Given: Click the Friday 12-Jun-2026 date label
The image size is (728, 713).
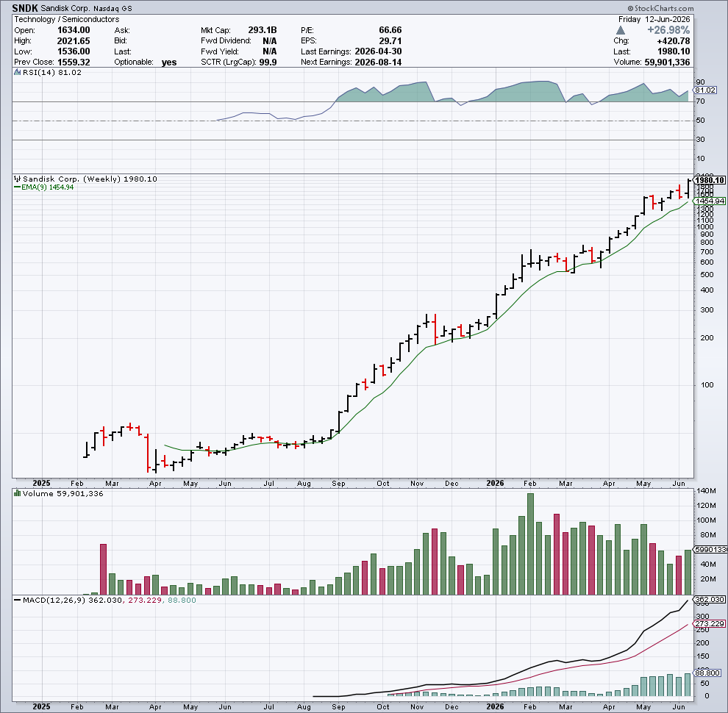Looking at the screenshot, I should click(x=654, y=20).
